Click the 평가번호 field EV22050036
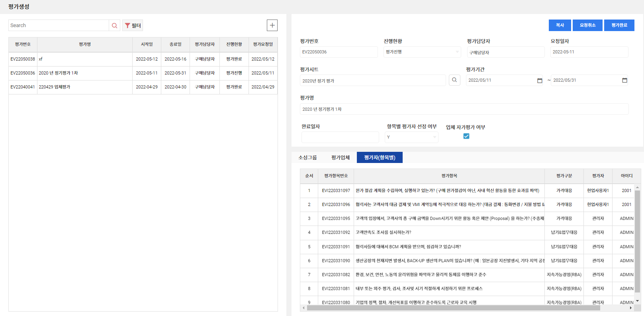The height and width of the screenshot is (316, 644). [339, 52]
